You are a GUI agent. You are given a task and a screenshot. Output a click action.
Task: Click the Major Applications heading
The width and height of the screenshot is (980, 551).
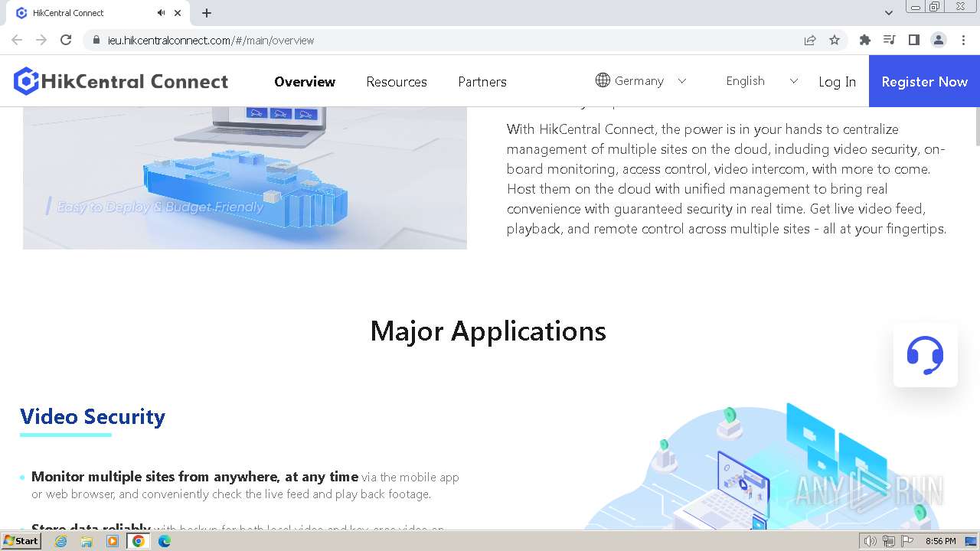(488, 331)
